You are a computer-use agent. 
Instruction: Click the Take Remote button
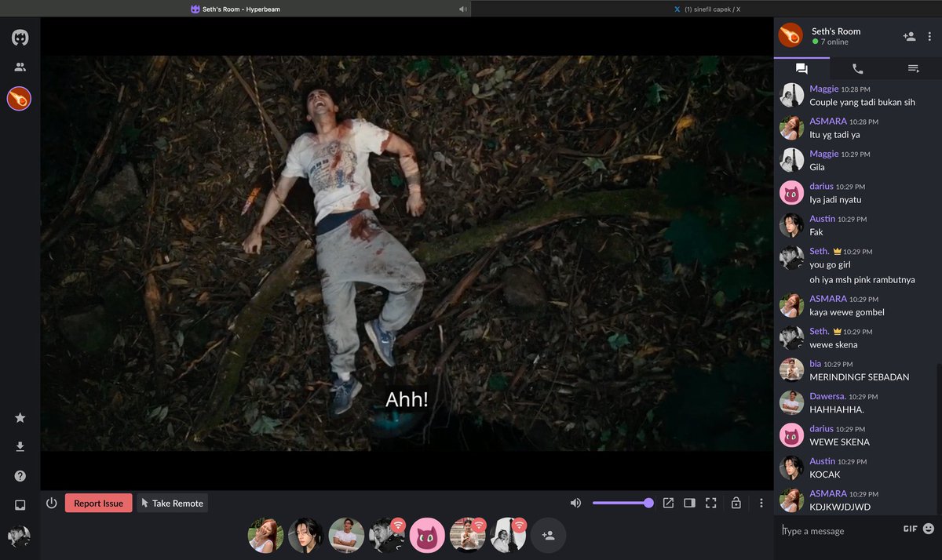172,504
